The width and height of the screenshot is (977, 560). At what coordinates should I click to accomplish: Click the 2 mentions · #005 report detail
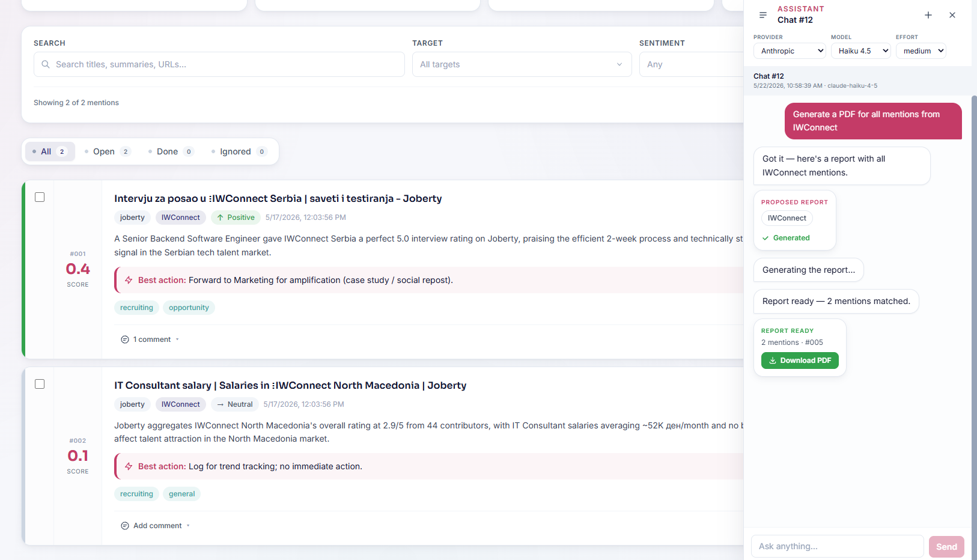tap(792, 342)
